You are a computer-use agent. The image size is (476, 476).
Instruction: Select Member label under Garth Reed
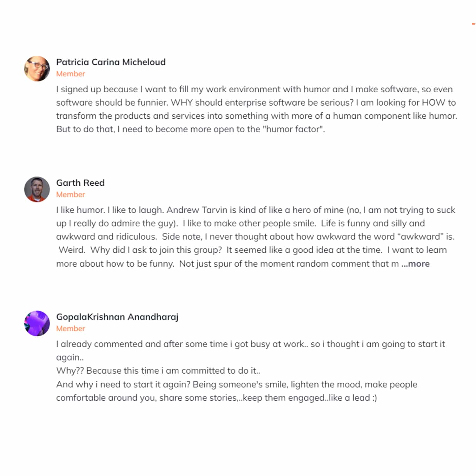(x=70, y=195)
